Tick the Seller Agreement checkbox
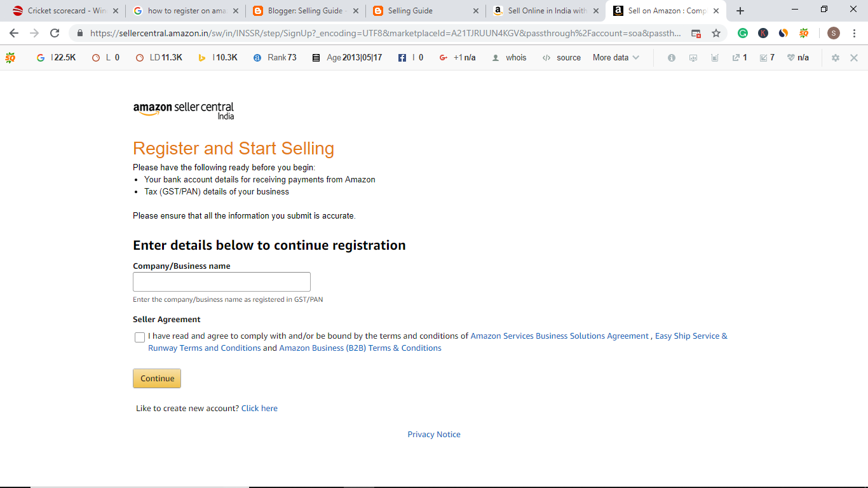Viewport: 868px width, 488px height. point(140,337)
